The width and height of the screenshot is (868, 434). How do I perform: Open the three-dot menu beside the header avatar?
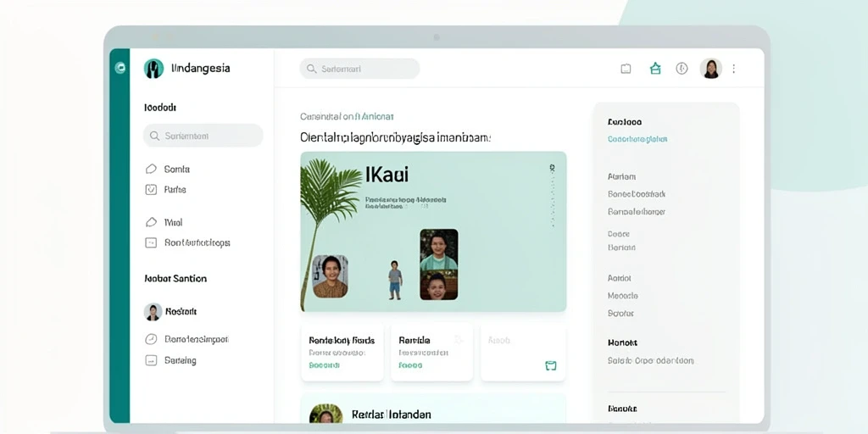(734, 69)
